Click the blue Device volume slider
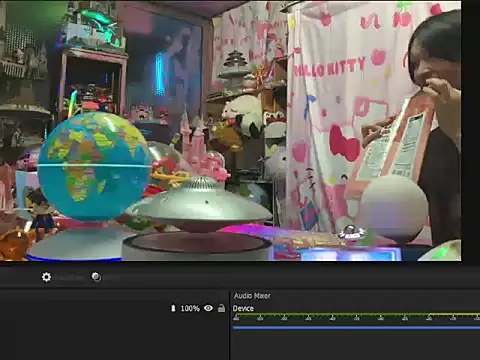This screenshot has height=360, width=480. click(356, 328)
